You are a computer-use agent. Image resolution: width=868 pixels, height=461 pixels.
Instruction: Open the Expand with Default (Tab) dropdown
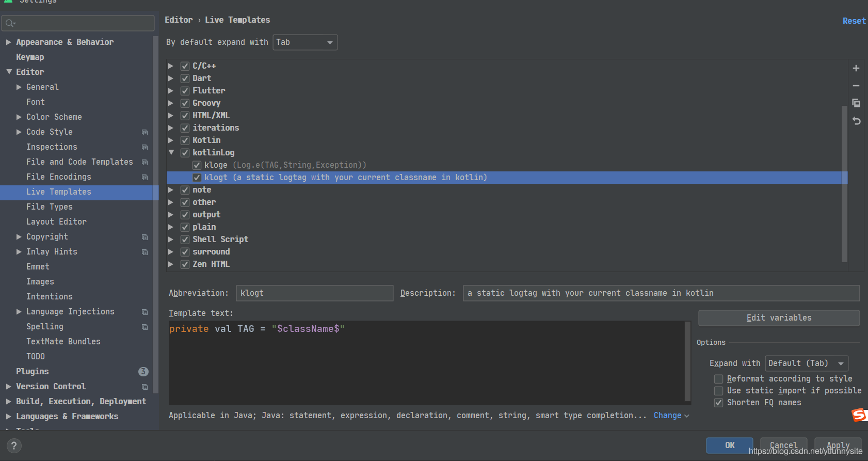point(807,363)
